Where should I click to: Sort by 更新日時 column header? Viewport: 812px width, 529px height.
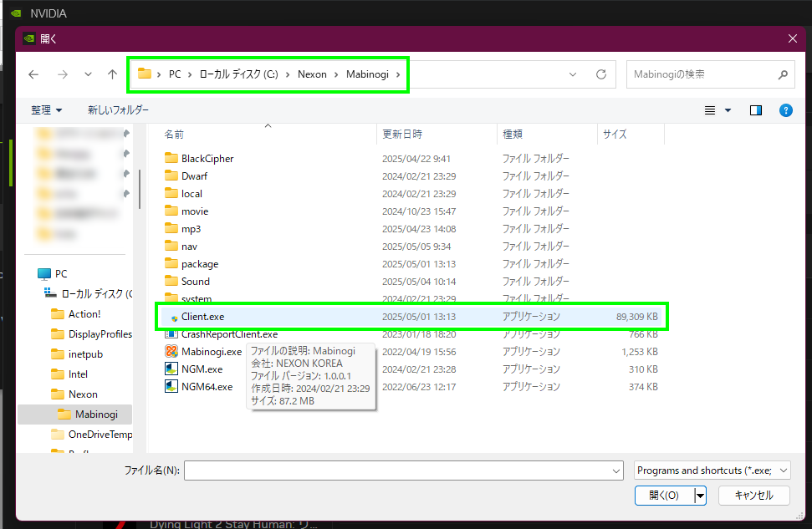click(402, 135)
